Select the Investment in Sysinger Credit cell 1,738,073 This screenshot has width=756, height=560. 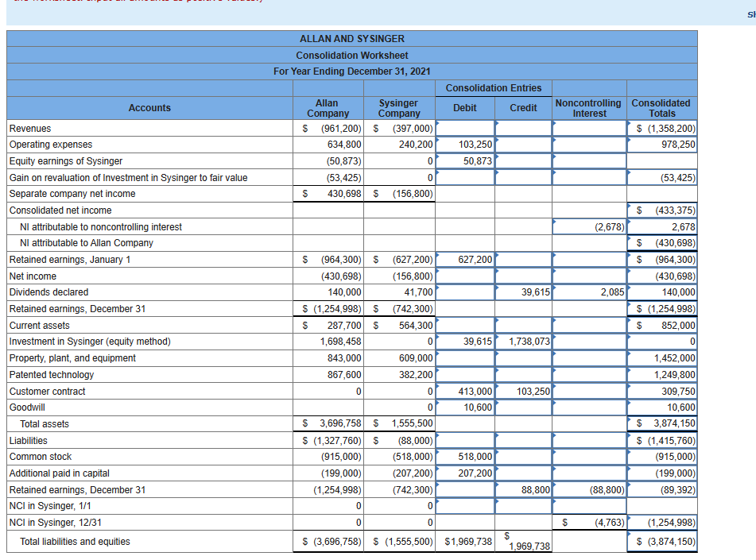pos(522,342)
